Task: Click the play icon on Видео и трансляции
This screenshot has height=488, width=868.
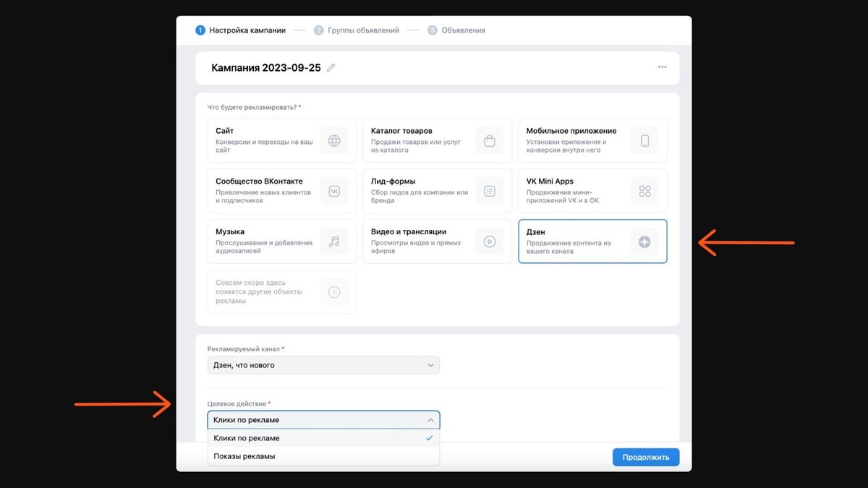Action: click(x=490, y=241)
